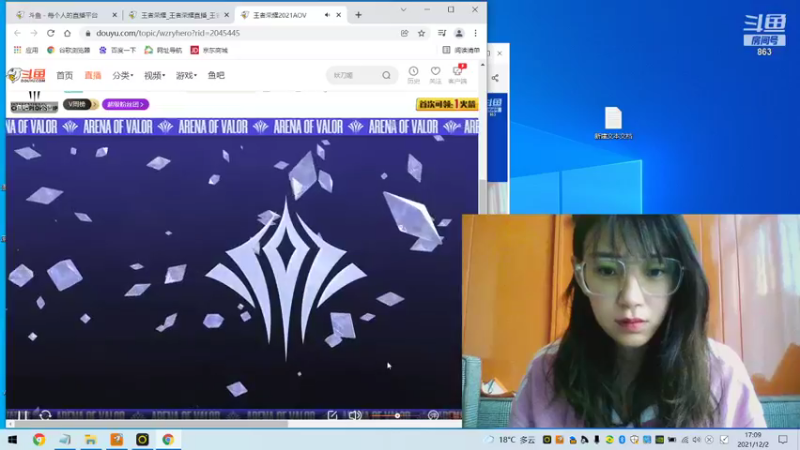Expand the 游戏 dropdown
Viewport: 800px width, 450px height.
186,76
